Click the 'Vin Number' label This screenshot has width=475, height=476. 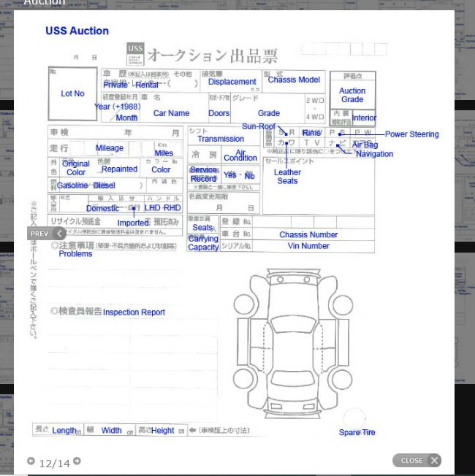click(x=308, y=246)
